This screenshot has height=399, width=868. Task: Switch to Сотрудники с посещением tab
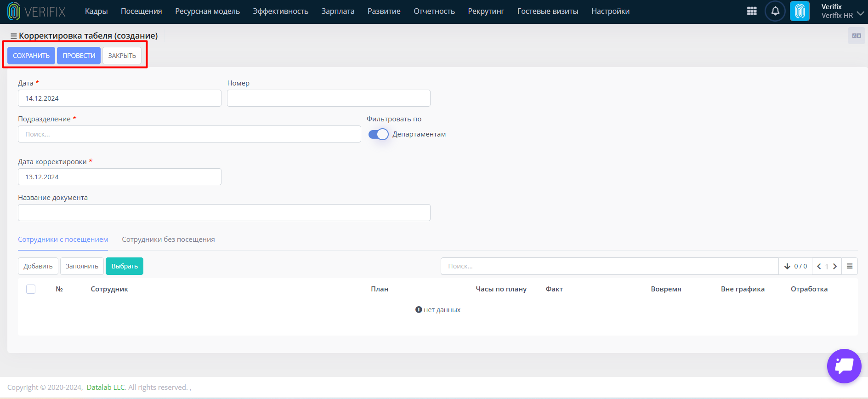(63, 239)
